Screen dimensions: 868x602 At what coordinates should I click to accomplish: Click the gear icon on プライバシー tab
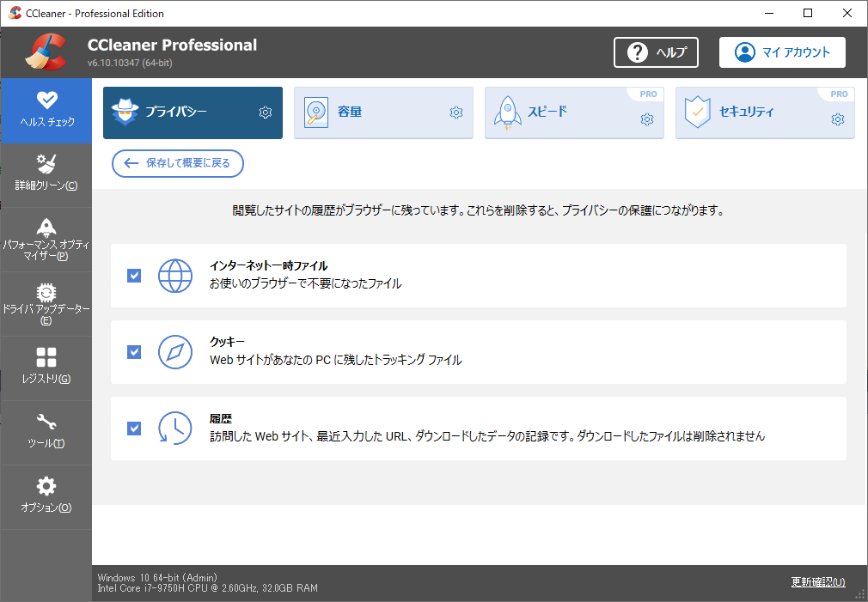266,112
